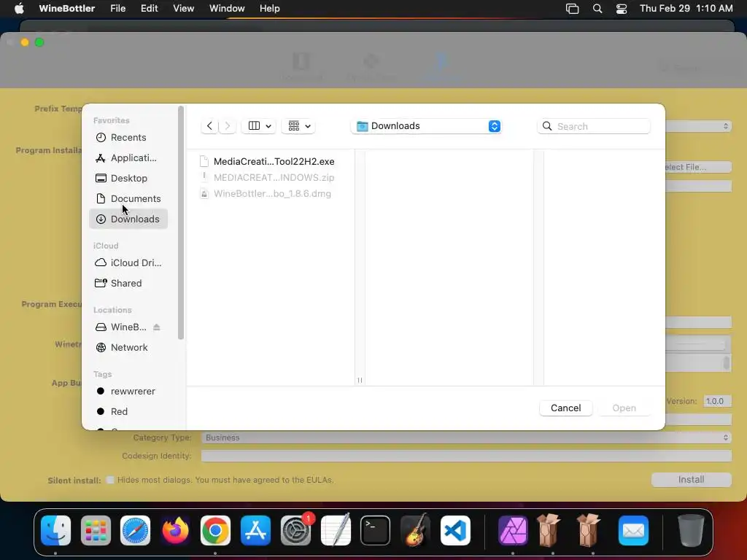Select Downloads in the sidebar
747x560 pixels.
128,219
